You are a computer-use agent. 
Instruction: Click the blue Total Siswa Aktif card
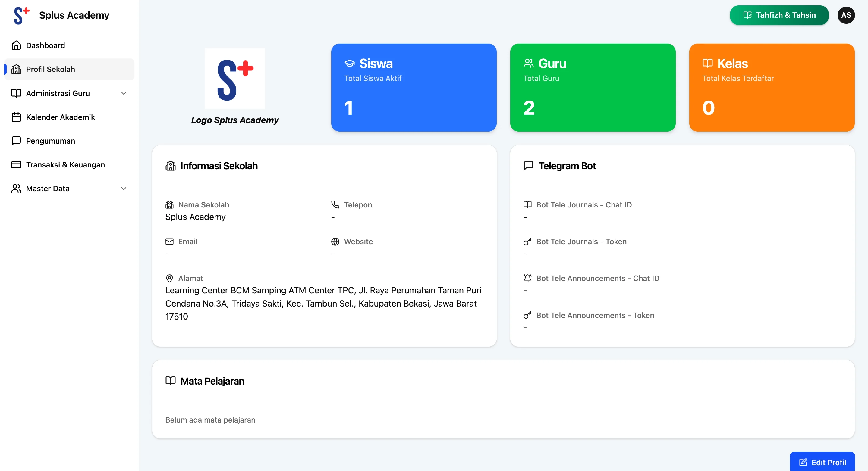tap(414, 88)
